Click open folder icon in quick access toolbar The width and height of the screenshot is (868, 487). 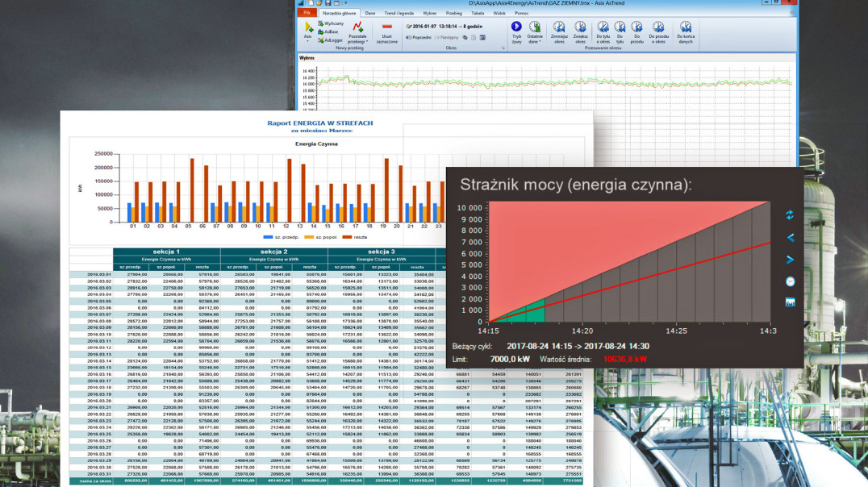pyautogui.click(x=319, y=2)
